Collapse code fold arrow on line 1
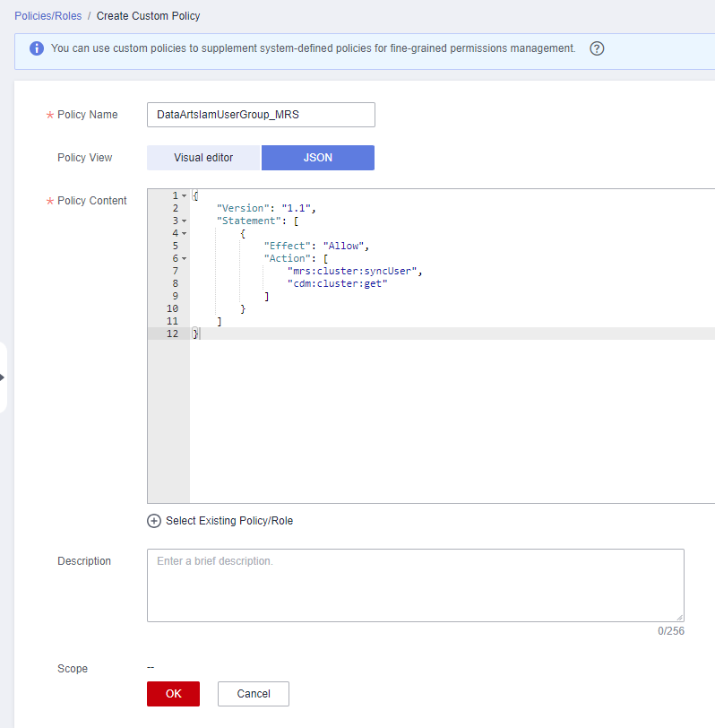Viewport: 715px width, 728px height. [x=185, y=196]
